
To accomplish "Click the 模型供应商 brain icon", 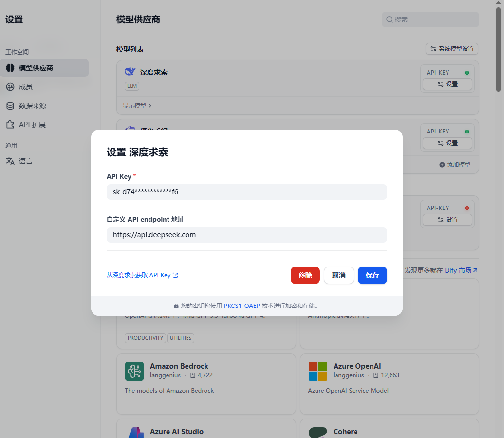I will pos(10,68).
